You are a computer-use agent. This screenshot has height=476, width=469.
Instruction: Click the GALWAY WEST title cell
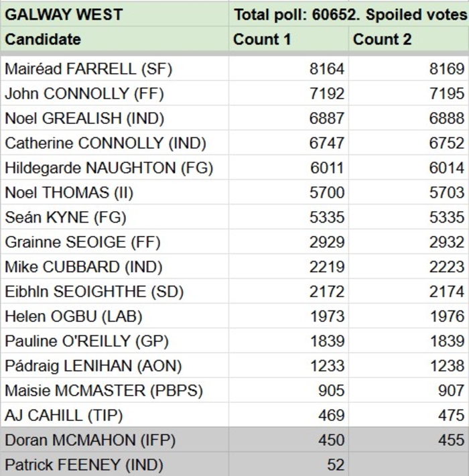[x=114, y=14]
